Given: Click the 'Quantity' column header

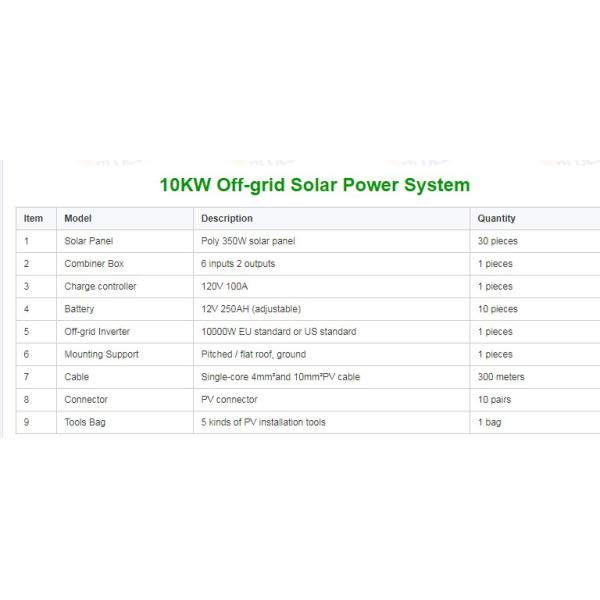Looking at the screenshot, I should 497,218.
